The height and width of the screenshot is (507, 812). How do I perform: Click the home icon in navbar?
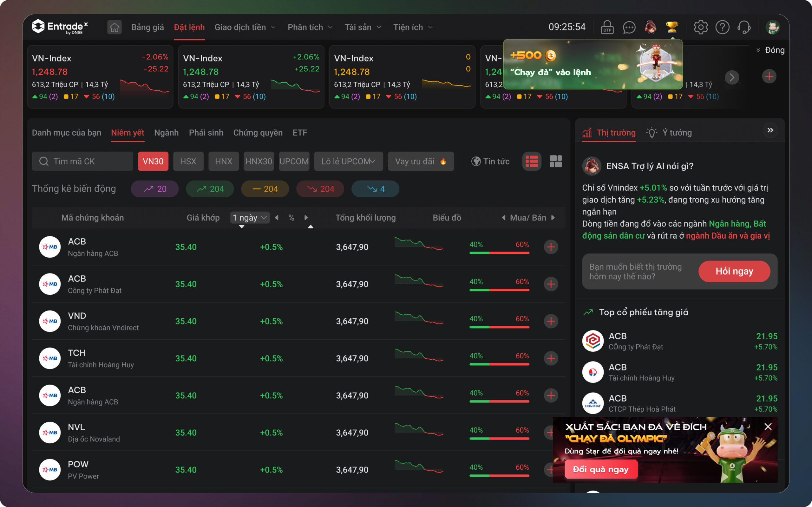115,27
